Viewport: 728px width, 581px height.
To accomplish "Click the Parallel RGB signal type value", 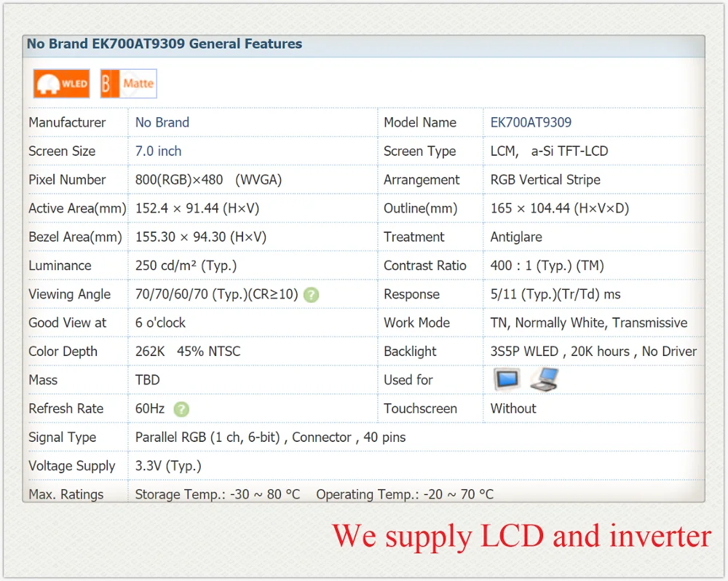I will (270, 438).
